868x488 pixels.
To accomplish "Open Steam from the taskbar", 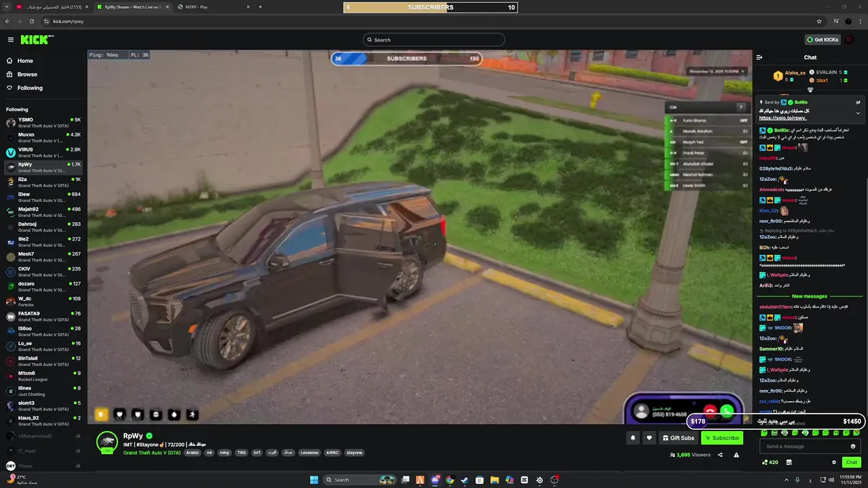I will point(465,480).
